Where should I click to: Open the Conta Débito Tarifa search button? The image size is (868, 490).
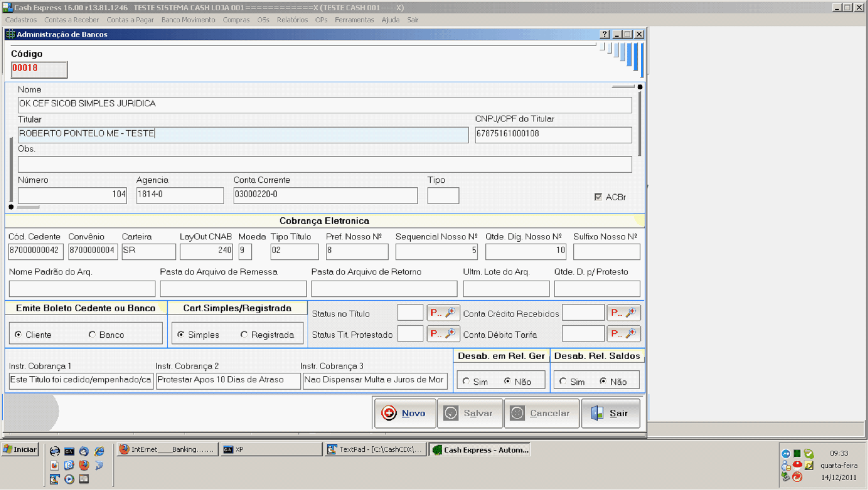click(x=623, y=334)
